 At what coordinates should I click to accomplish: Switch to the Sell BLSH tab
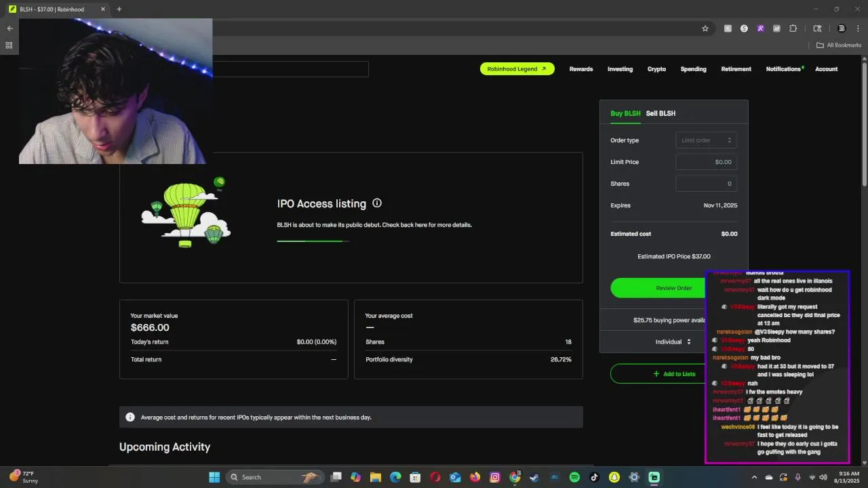[660, 113]
